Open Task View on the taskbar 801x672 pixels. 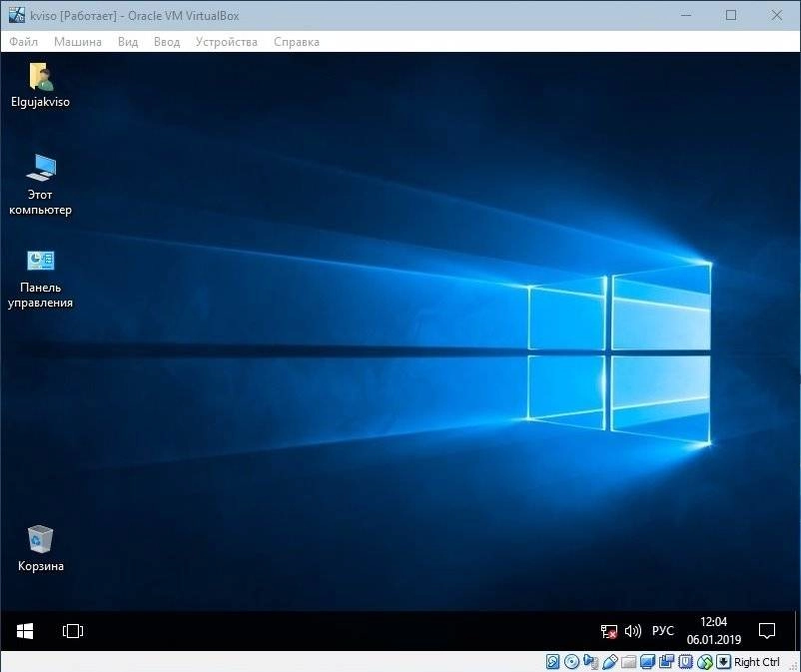[73, 631]
